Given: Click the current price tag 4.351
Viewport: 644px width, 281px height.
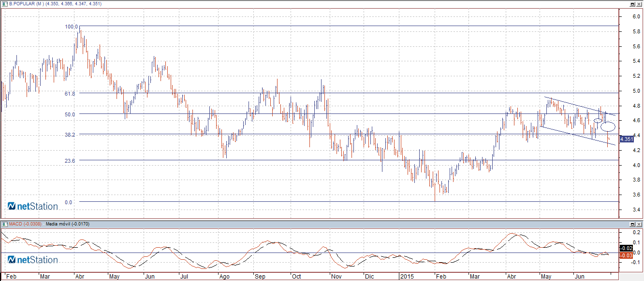Looking at the screenshot, I should 626,139.
